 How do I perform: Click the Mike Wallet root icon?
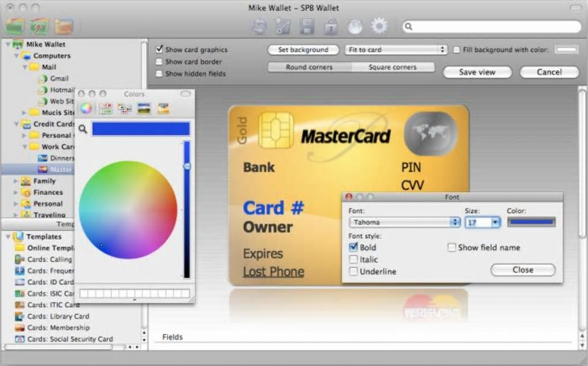pos(18,44)
